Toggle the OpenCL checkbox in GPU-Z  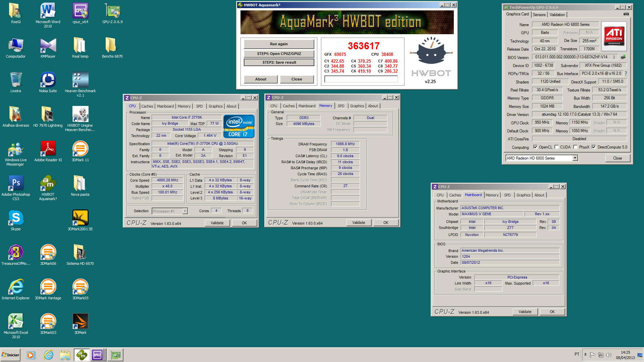click(x=536, y=147)
